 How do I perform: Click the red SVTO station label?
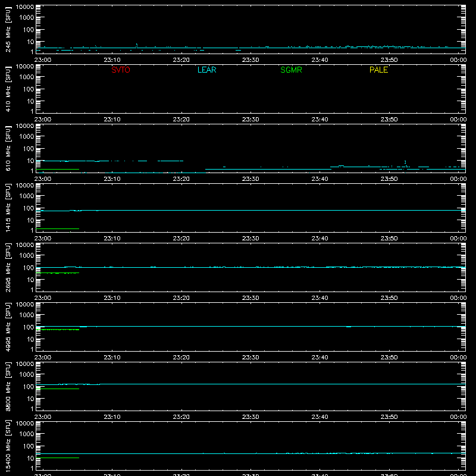121,70
